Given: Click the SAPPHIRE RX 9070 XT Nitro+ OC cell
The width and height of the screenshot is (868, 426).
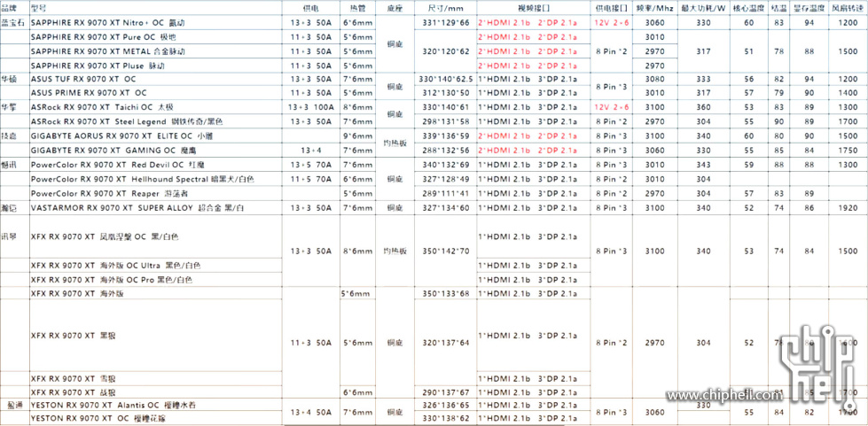Looking at the screenshot, I should tap(155, 23).
